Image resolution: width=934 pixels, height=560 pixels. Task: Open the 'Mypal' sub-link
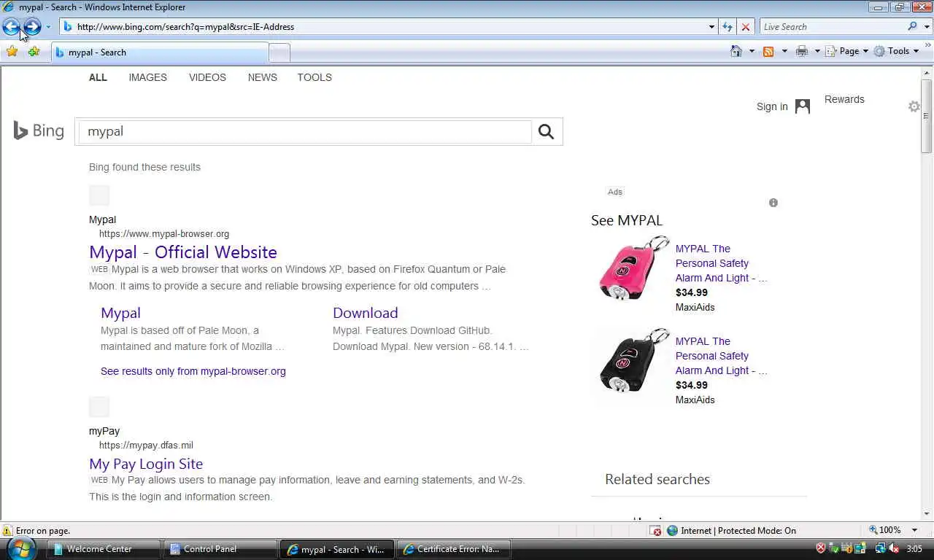(120, 313)
